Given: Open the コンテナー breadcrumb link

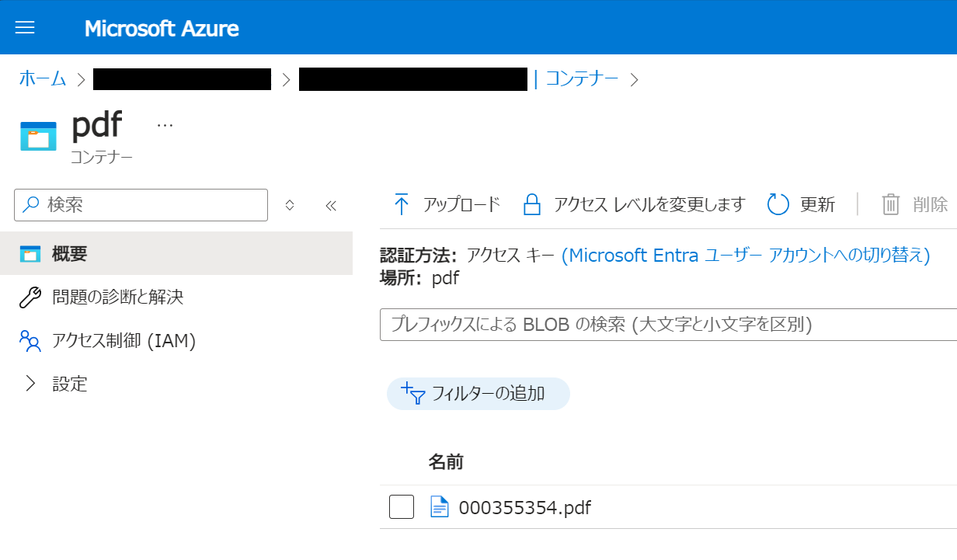Looking at the screenshot, I should 582,78.
